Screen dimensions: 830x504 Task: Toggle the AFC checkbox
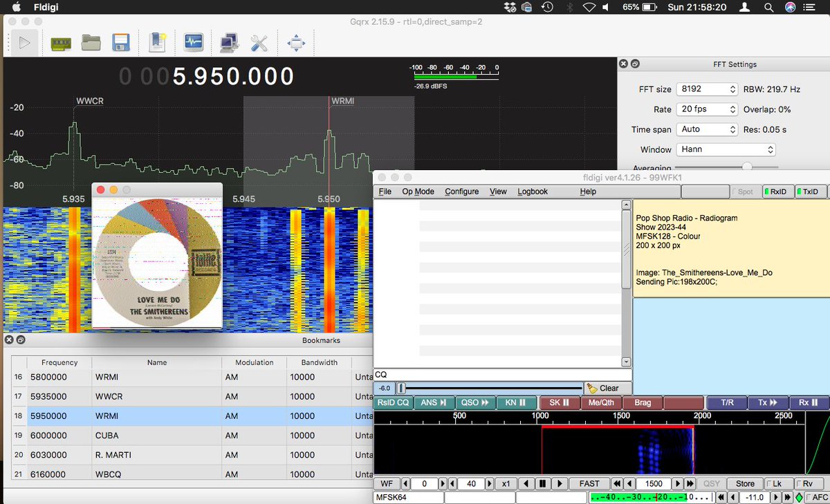pos(818,498)
